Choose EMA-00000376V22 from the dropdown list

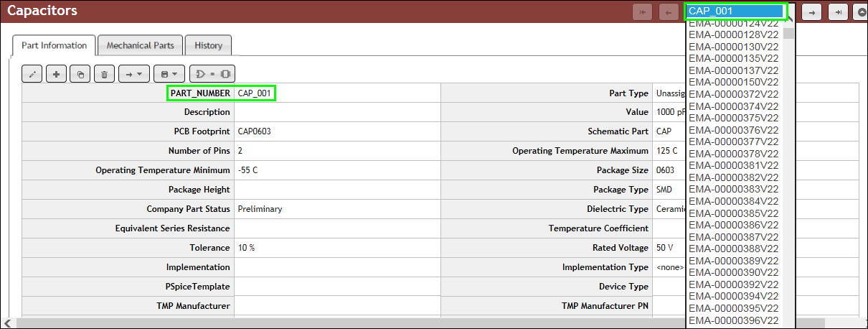click(734, 130)
